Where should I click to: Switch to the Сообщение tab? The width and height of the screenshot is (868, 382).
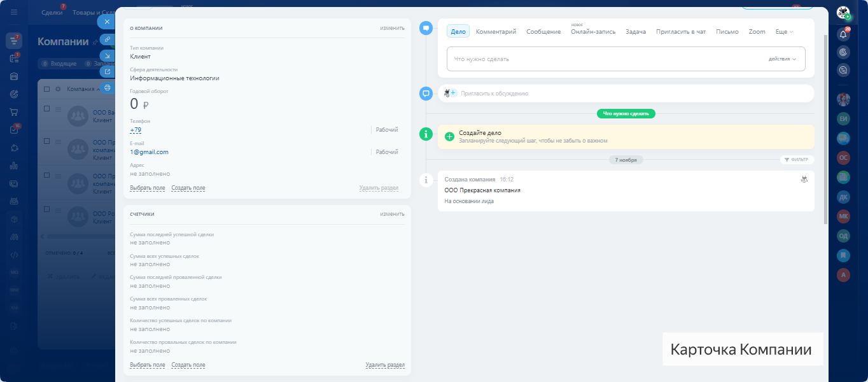[x=543, y=32]
